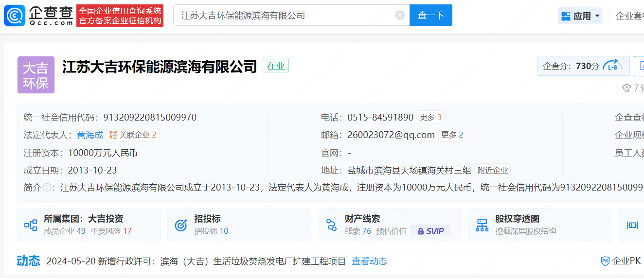Click address 盐城市滨海县天场镇海关村三组
644x278 pixels.
409,171
